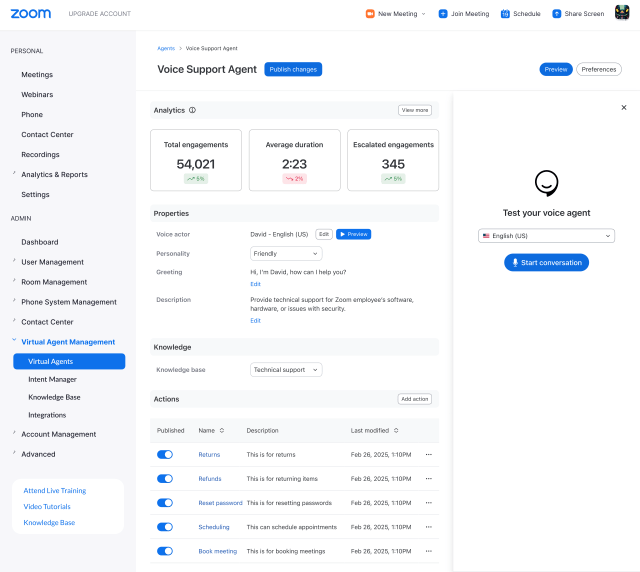
Task: Click the Analytics info icon
Action: coord(192,110)
